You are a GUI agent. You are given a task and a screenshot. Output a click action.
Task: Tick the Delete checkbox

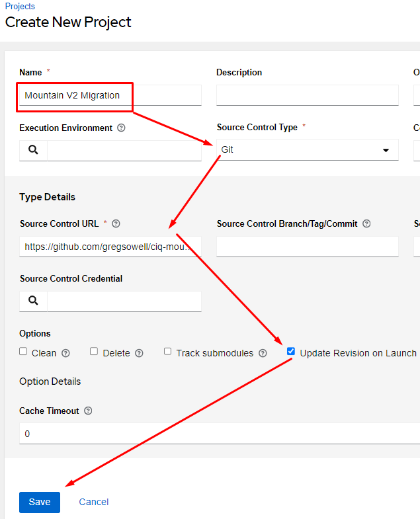click(95, 352)
